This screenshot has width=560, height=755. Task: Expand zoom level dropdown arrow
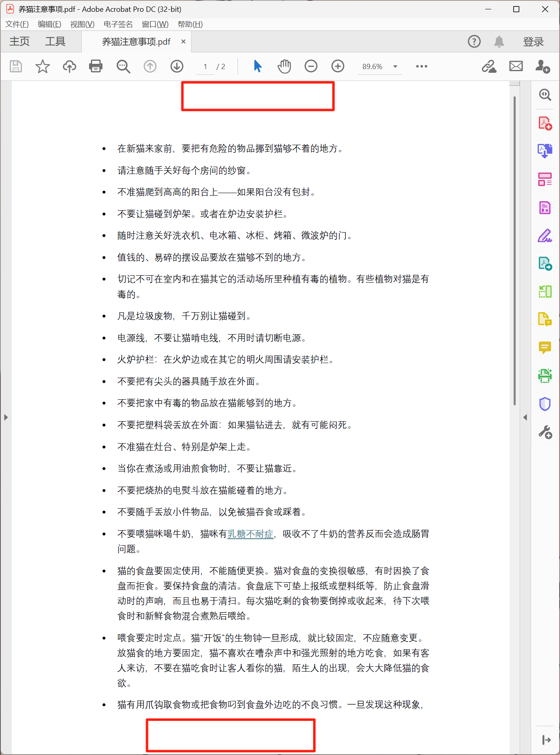pyautogui.click(x=395, y=67)
